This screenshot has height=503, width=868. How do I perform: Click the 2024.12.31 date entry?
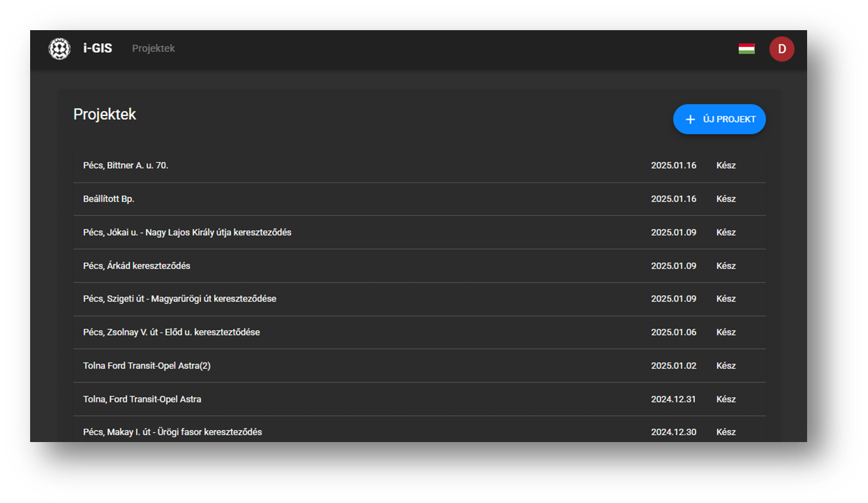click(673, 399)
